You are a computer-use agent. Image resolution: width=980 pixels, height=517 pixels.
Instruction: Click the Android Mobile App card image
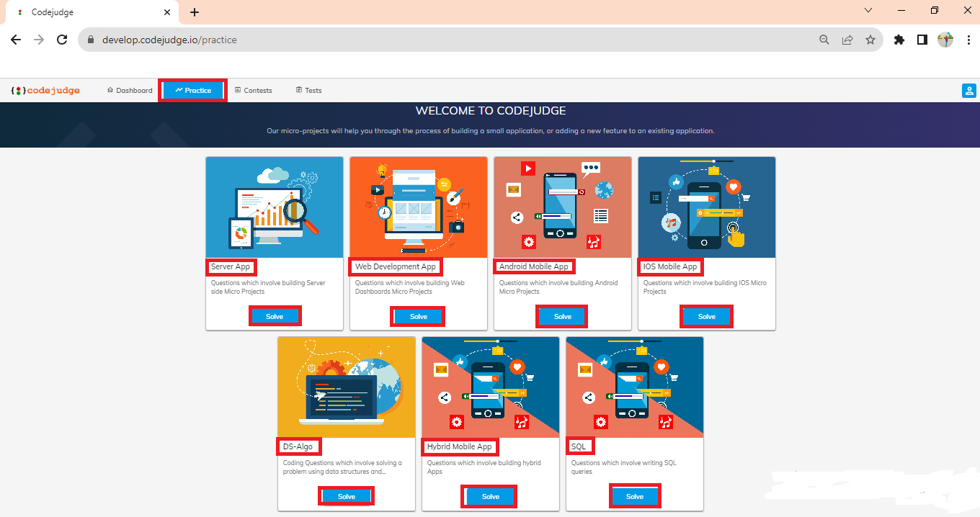tap(563, 207)
